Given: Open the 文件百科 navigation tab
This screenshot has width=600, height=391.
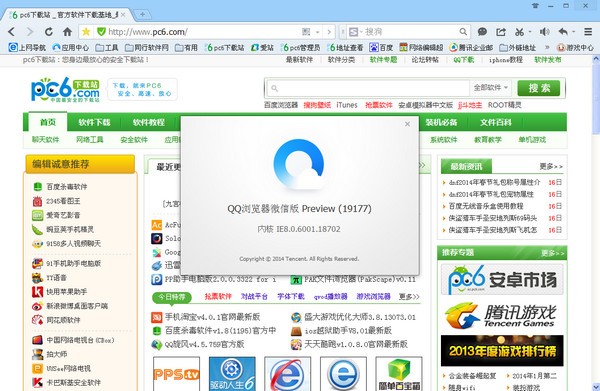Looking at the screenshot, I should [496, 122].
